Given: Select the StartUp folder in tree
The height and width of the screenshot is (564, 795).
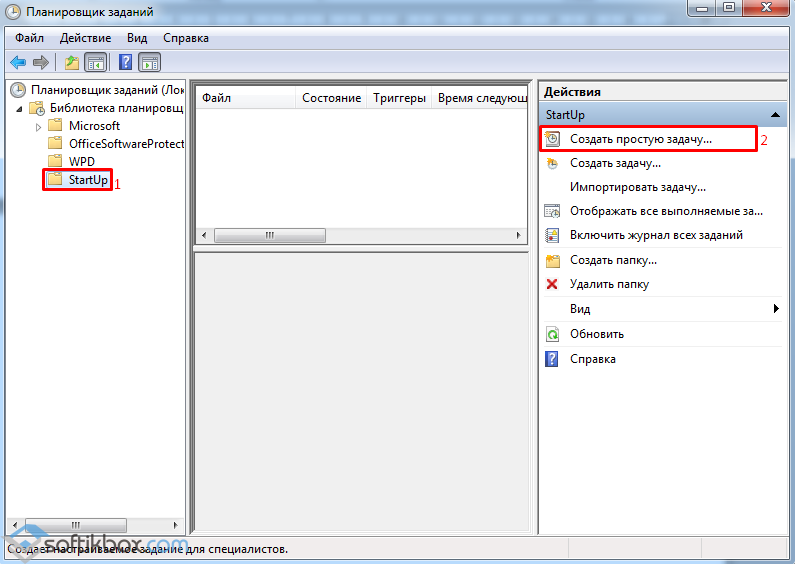Looking at the screenshot, I should (88, 180).
